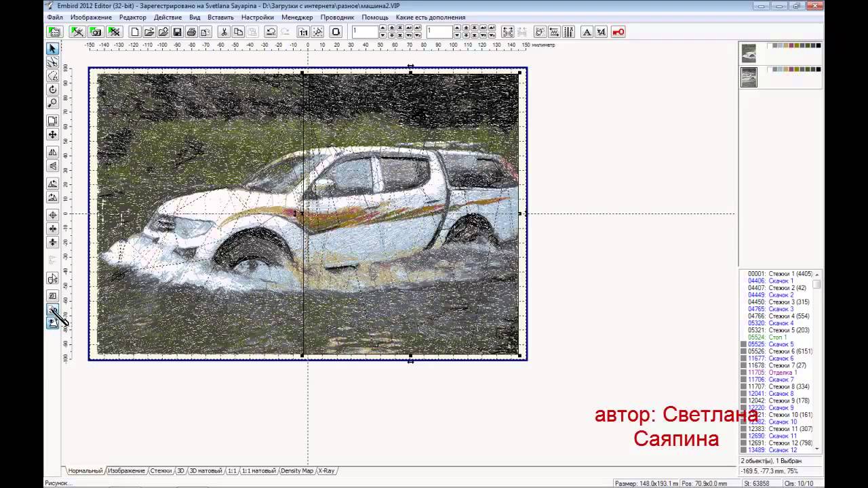Screen dimensions: 868x488
Task: Switch to the Стежки view tab
Action: [x=161, y=470]
